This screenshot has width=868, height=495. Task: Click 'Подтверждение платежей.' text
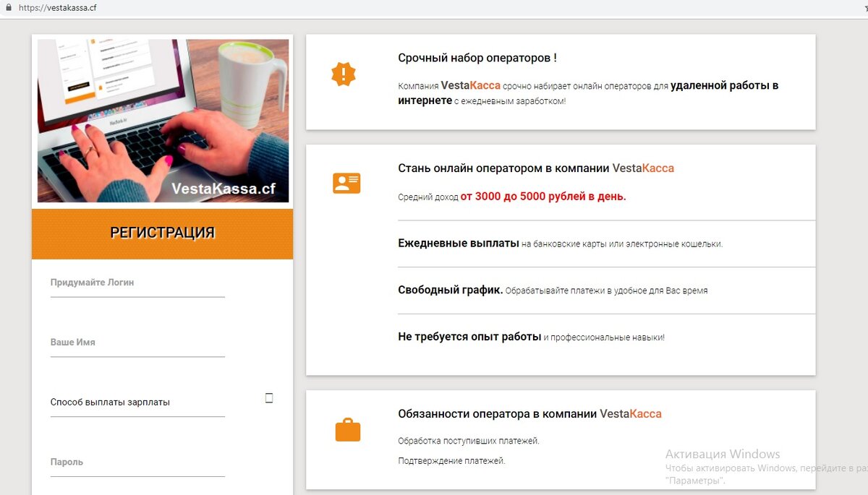click(x=451, y=461)
